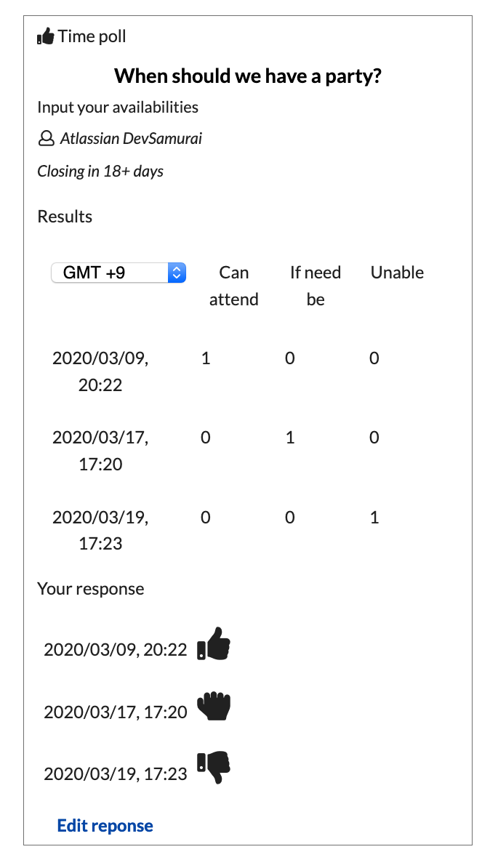This screenshot has height=868, width=490.
Task: Click the Closing in 18+ days text
Action: [100, 172]
